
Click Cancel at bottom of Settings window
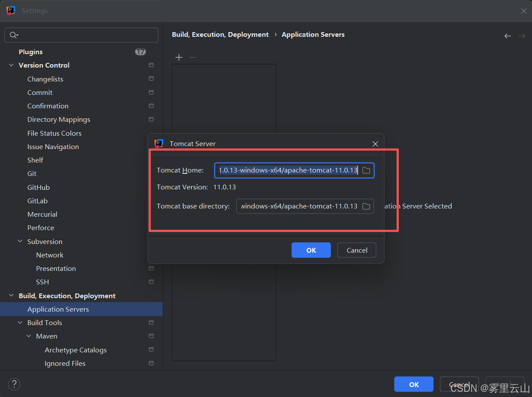(459, 384)
